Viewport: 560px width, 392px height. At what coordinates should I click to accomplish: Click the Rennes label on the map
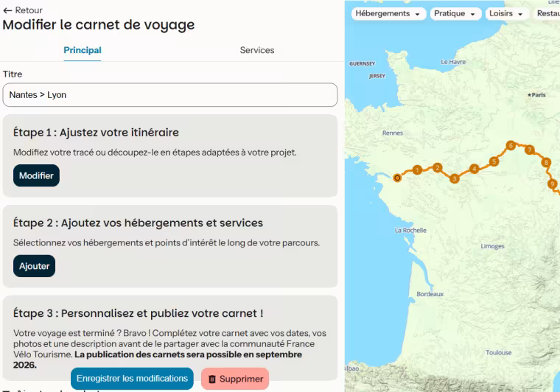393,133
